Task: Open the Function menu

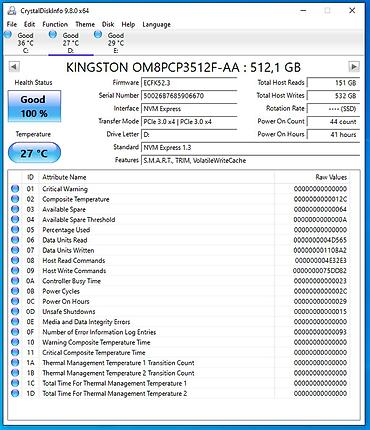Action: (x=55, y=24)
